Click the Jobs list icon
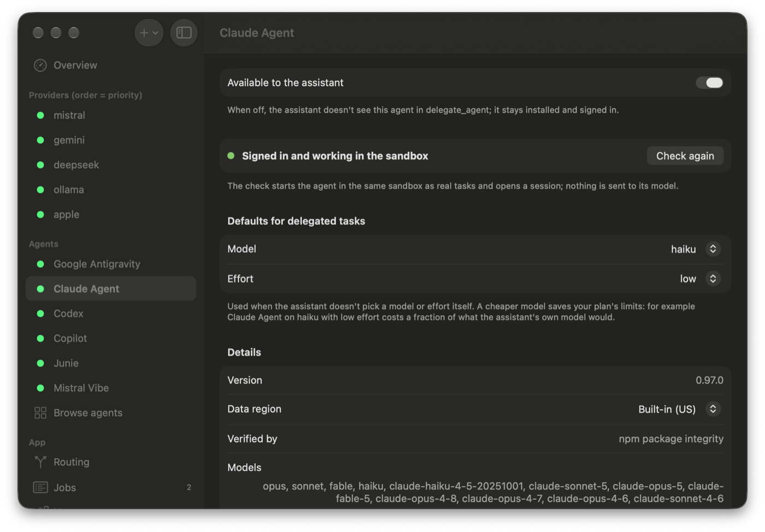 (x=40, y=487)
